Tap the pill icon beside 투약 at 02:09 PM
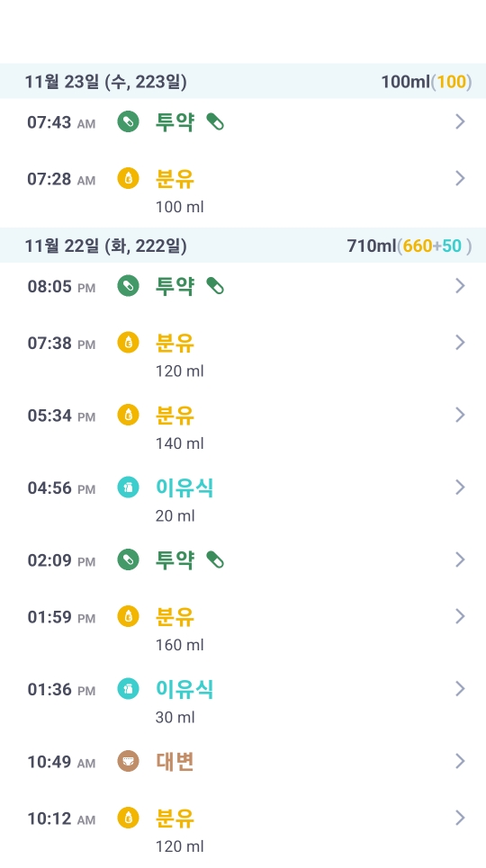Screen dimensions: 486x868 215,560
